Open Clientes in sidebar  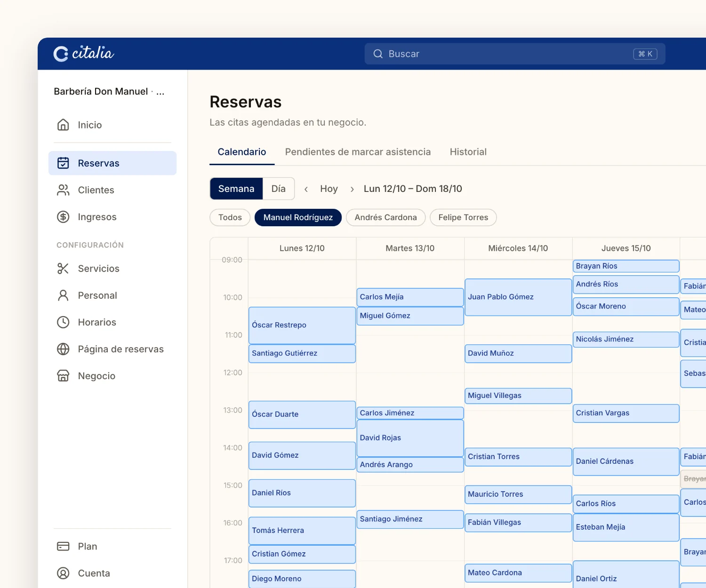(x=112, y=190)
